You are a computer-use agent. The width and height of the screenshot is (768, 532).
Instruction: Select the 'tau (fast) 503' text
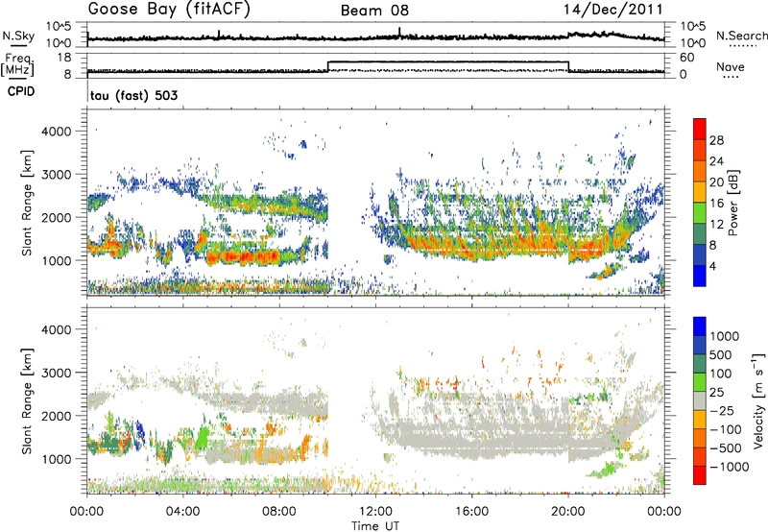click(x=133, y=95)
